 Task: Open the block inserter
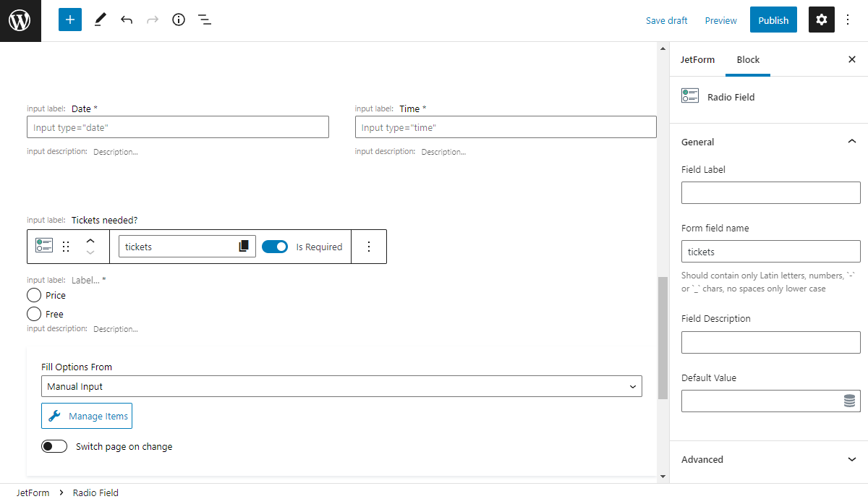pyautogui.click(x=69, y=20)
